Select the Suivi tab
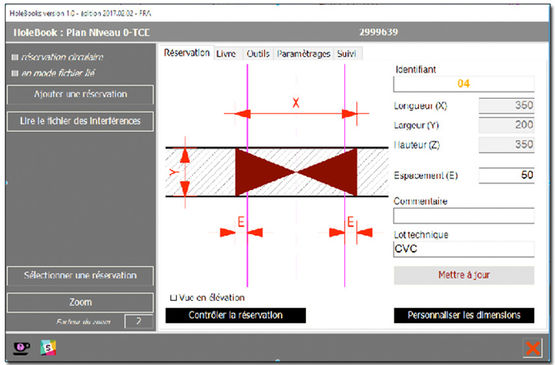555x365 pixels. [x=347, y=53]
